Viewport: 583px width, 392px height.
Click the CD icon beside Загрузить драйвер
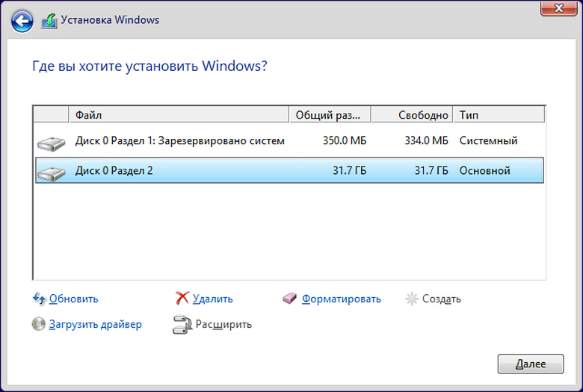pyautogui.click(x=38, y=324)
